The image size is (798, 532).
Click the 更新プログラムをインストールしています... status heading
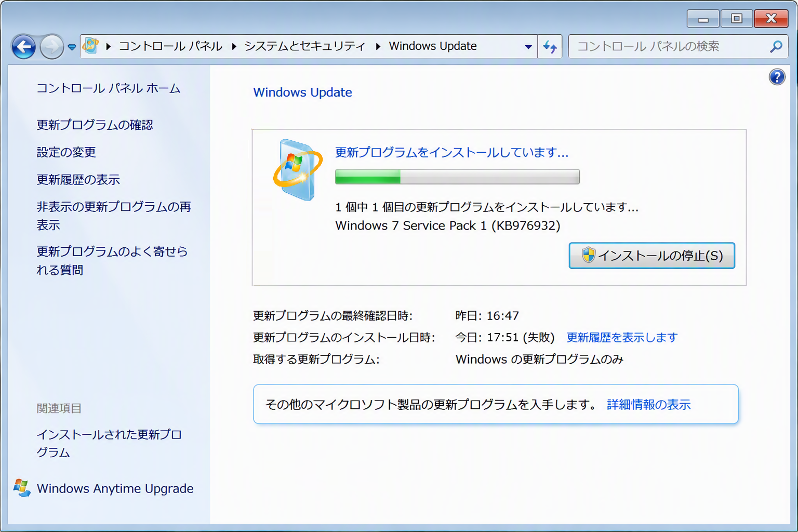451,152
